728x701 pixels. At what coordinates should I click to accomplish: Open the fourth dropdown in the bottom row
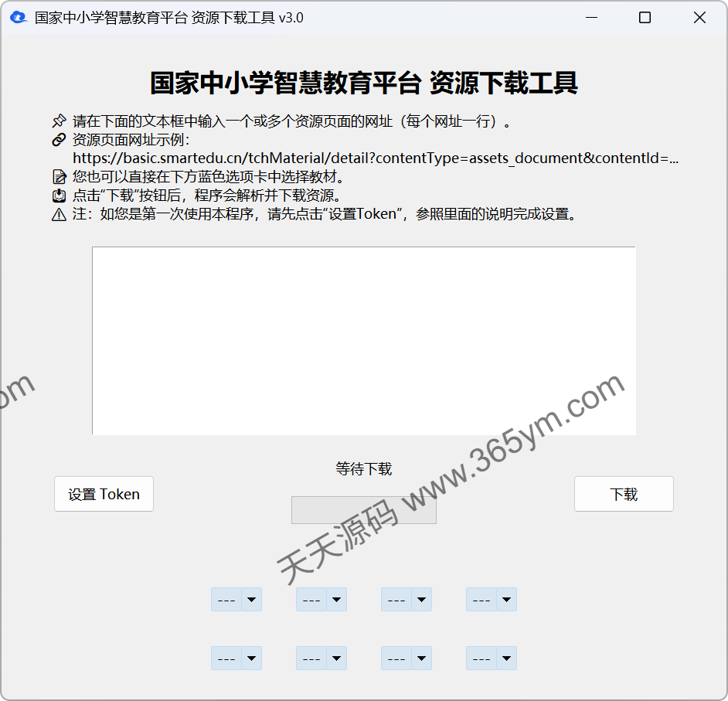491,658
